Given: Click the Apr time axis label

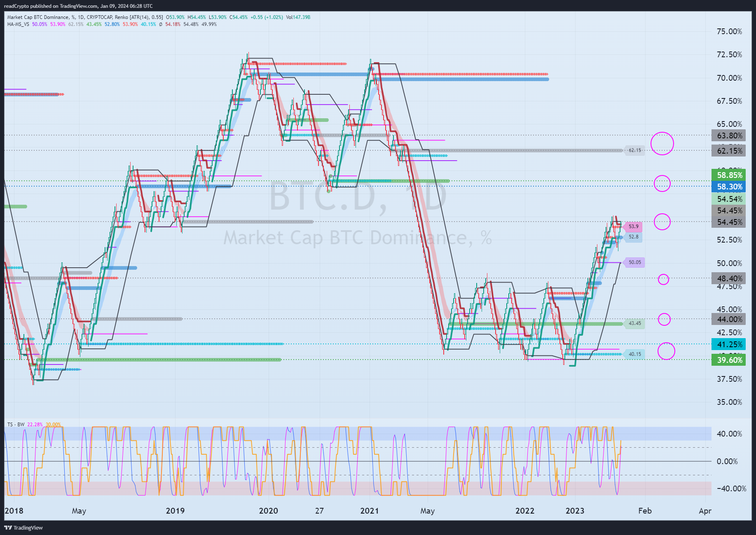Looking at the screenshot, I should pos(705,511).
